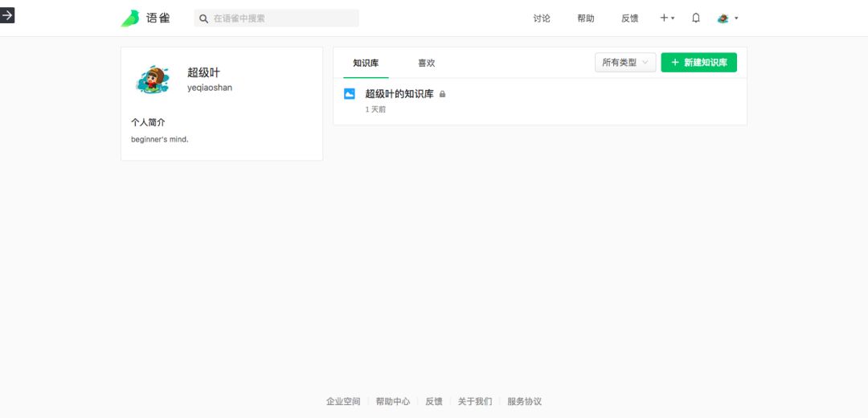Click the 反馈 footer link
Viewport: 868px width, 418px height.
pos(434,401)
